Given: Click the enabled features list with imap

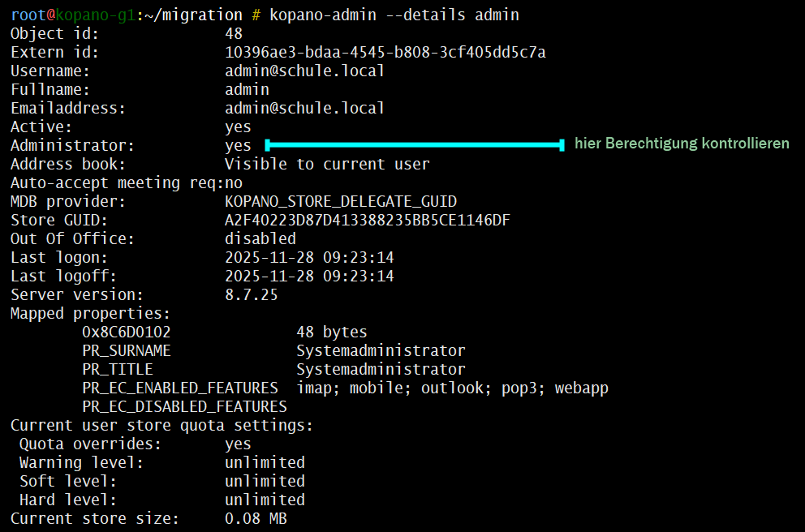Looking at the screenshot, I should click(452, 388).
